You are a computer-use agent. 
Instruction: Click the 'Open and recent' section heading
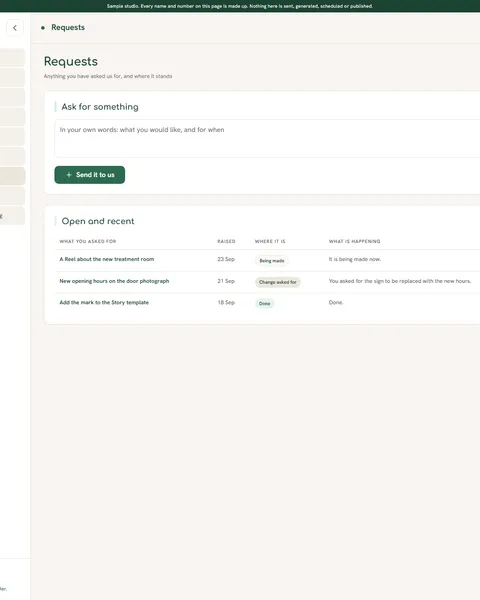pos(98,221)
